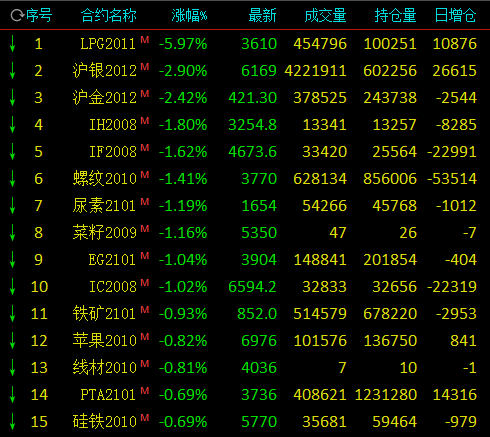Sort by the 序号 column header
This screenshot has width=490, height=437.
[39, 15]
